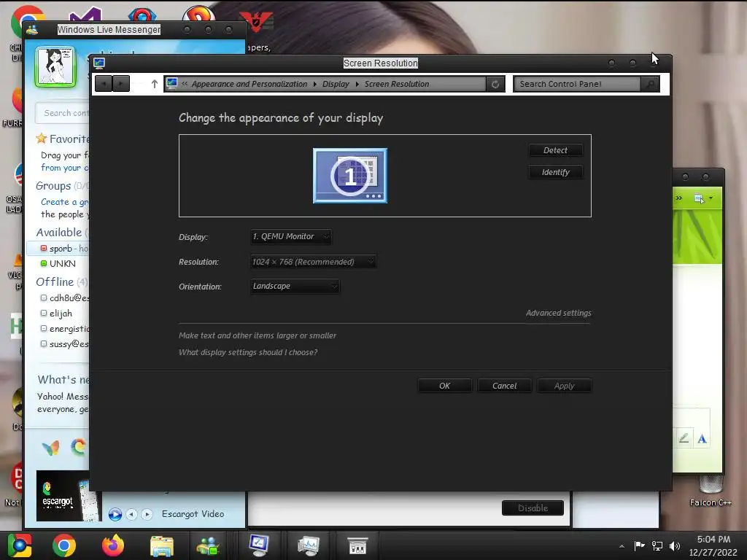The height and width of the screenshot is (560, 747).
Task: Expand breadcrumb arrow after Appearance and Personalization
Action: (x=315, y=85)
